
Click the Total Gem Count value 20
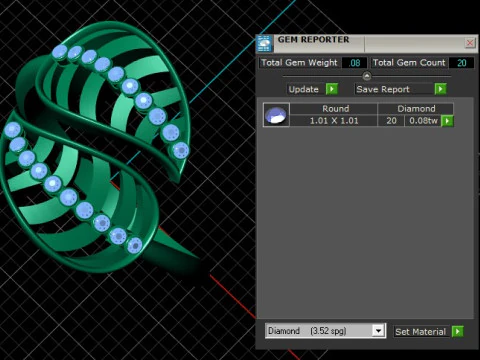coord(461,63)
